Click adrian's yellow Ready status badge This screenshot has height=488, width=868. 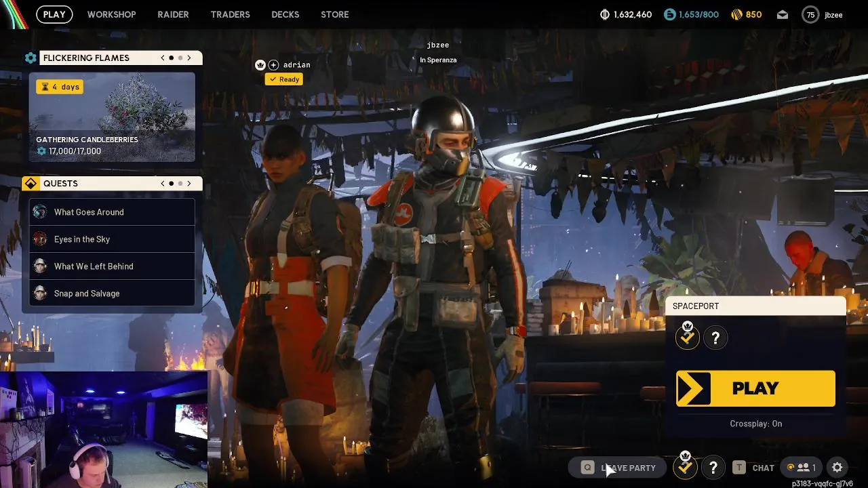[x=283, y=79]
